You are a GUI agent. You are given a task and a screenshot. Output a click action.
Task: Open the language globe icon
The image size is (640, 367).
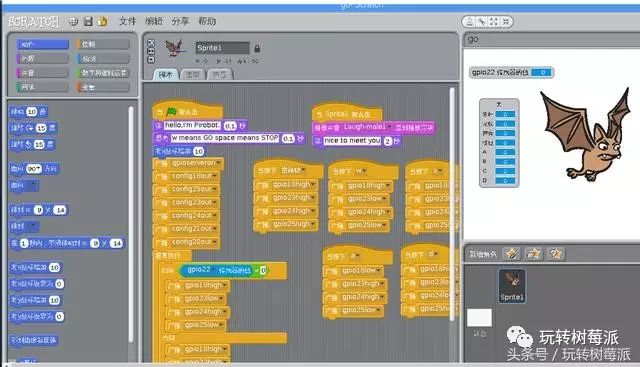73,22
